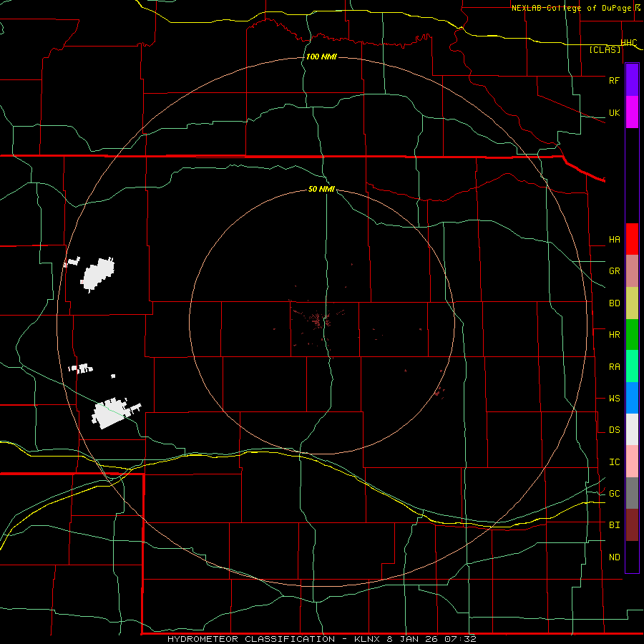Screen dimensions: 644x644
Task: Click the HYDROMETEOR CLASSIFICATION title text
Action: [x=251, y=639]
